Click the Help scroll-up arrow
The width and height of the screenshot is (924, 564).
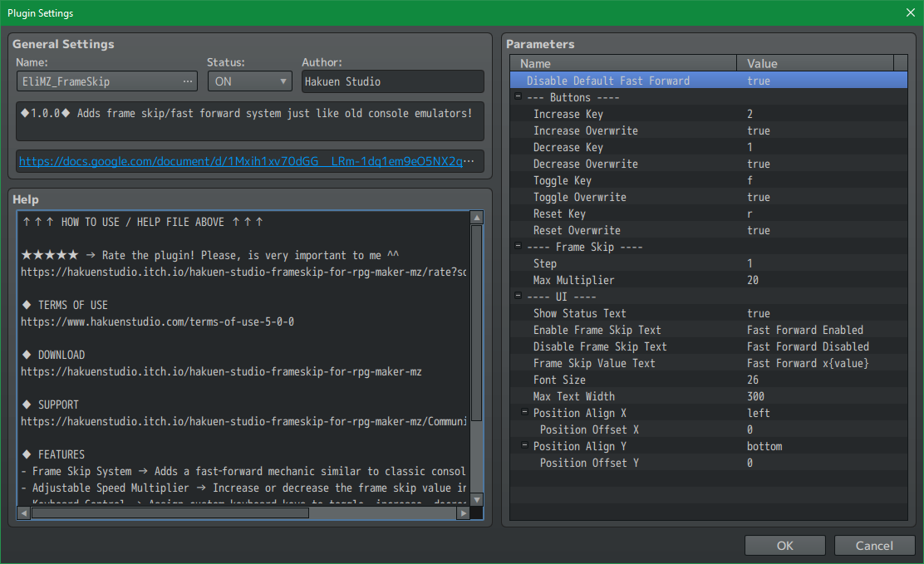point(477,218)
